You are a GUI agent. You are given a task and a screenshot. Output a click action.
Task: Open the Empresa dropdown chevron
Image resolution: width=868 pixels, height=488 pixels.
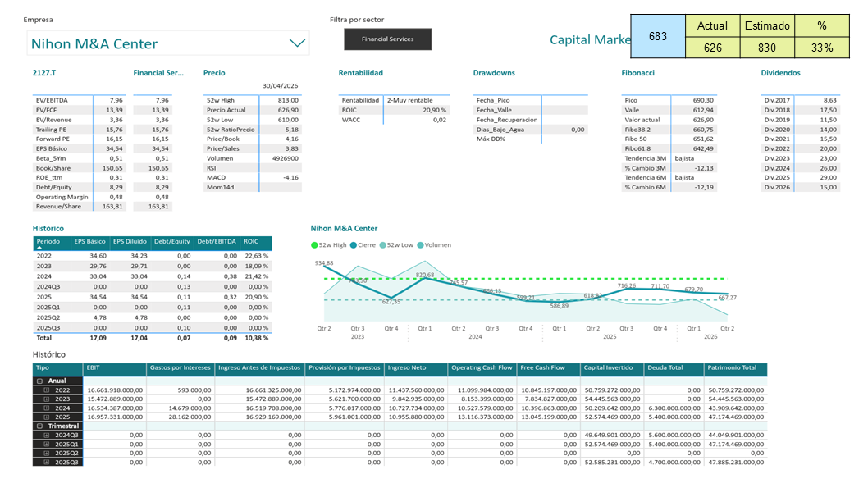(297, 43)
